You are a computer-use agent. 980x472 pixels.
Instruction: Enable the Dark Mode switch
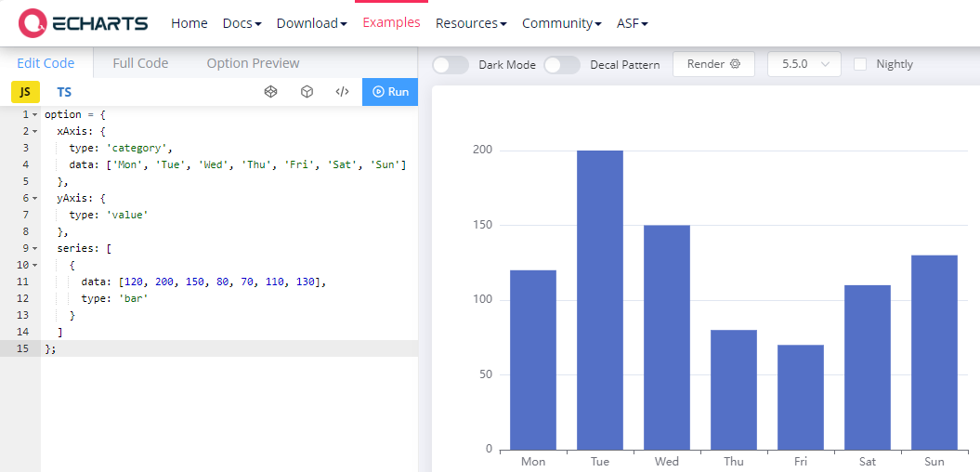(451, 64)
